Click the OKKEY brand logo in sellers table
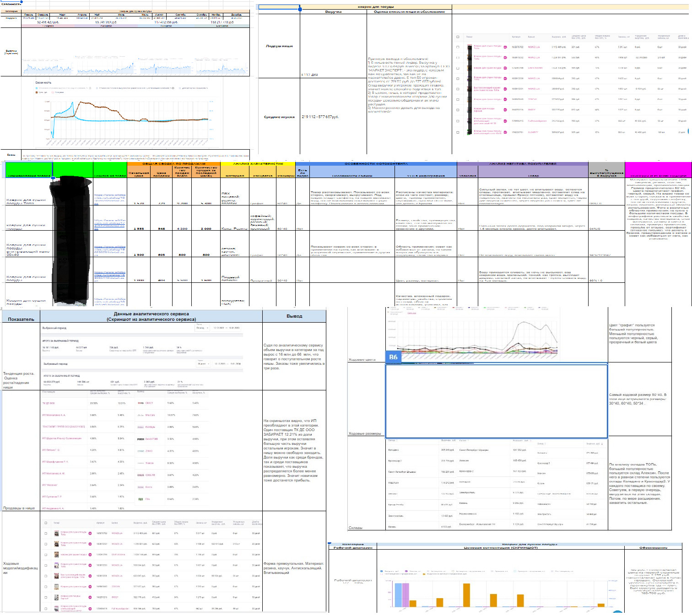692x616 pixels. click(141, 403)
